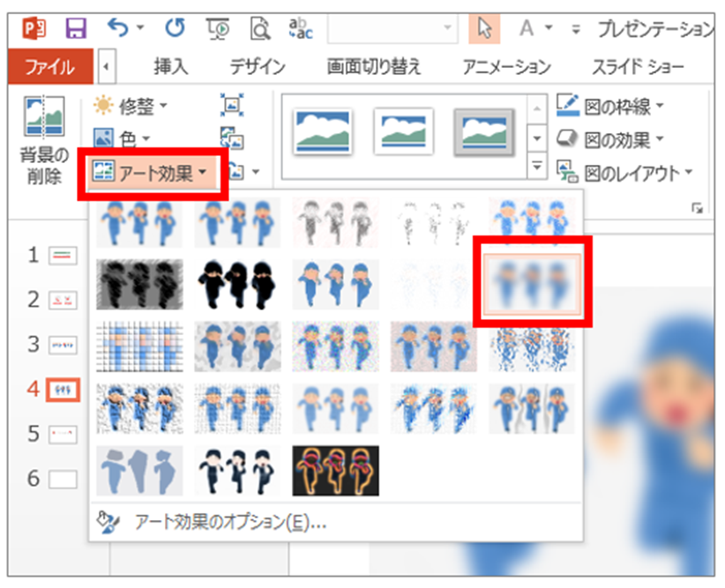Open the 色 color dropdown
This screenshot has width=725, height=588.
click(x=122, y=138)
